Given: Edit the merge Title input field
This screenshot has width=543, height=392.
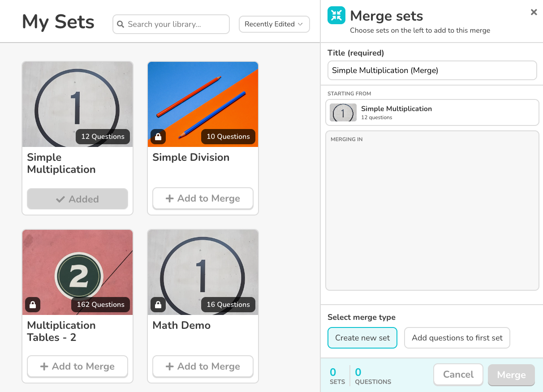Looking at the screenshot, I should [432, 70].
